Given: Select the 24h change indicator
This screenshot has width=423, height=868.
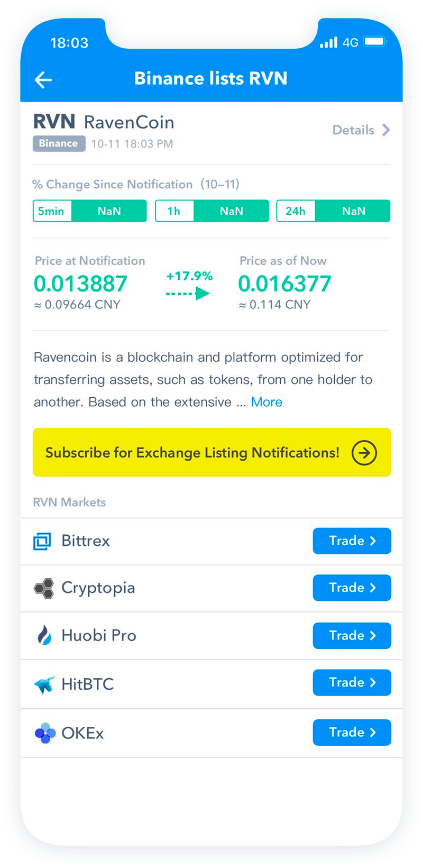Looking at the screenshot, I should click(x=333, y=211).
